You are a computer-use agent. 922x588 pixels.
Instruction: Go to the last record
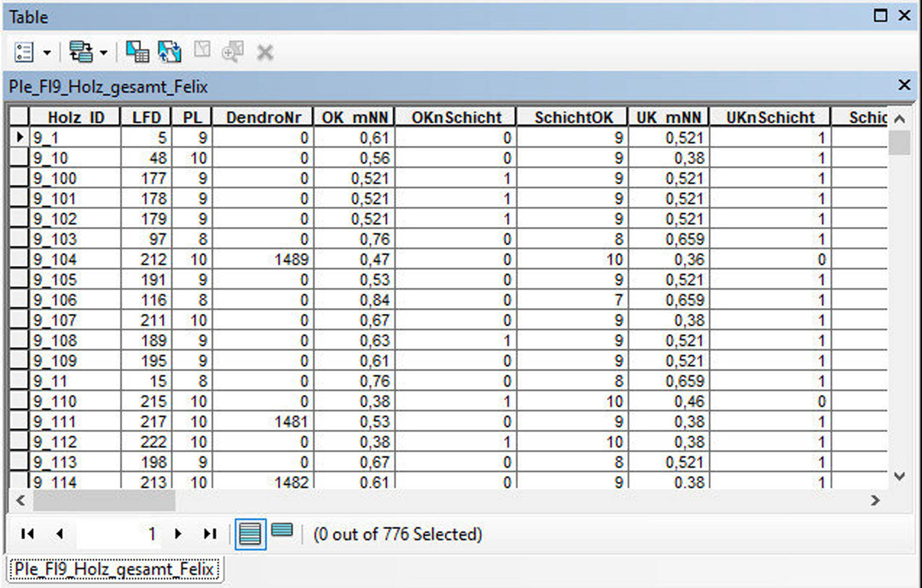click(x=210, y=534)
